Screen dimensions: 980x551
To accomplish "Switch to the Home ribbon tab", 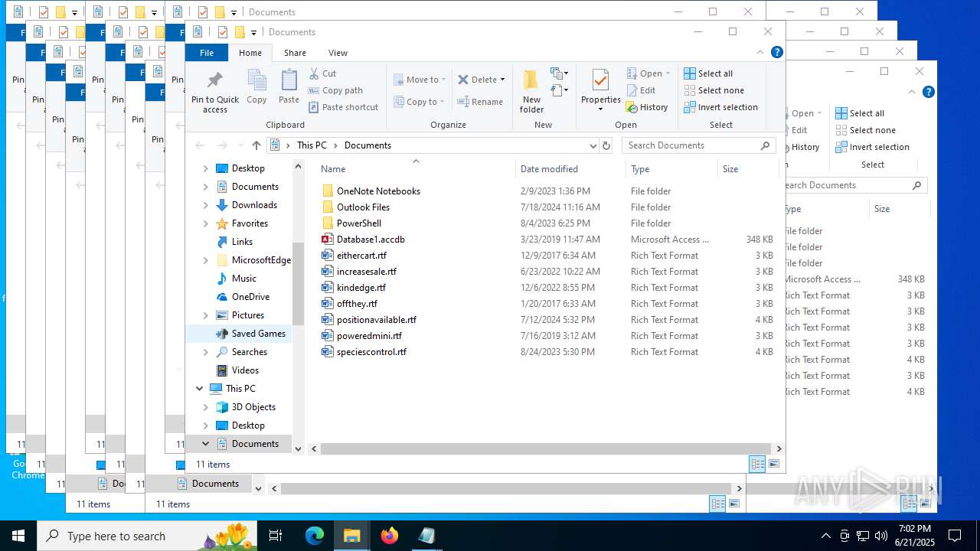I will (250, 53).
